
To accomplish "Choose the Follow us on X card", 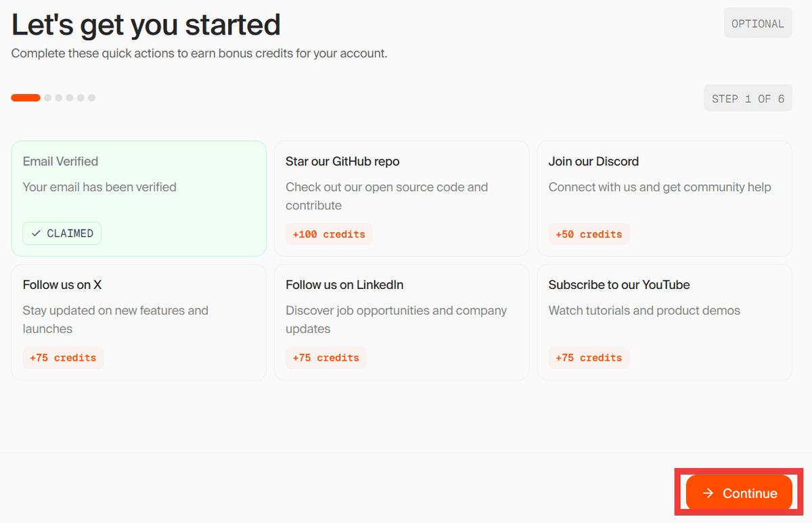I will click(139, 321).
